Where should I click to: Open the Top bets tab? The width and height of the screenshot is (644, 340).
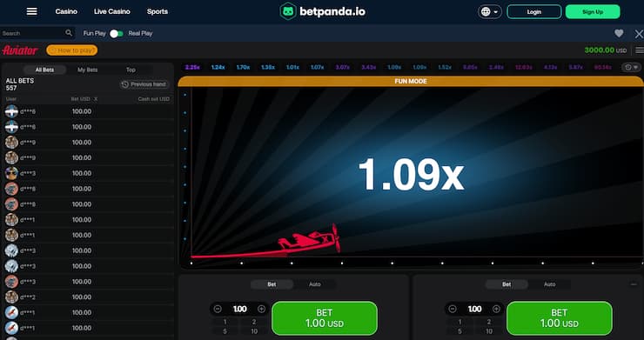tap(131, 70)
